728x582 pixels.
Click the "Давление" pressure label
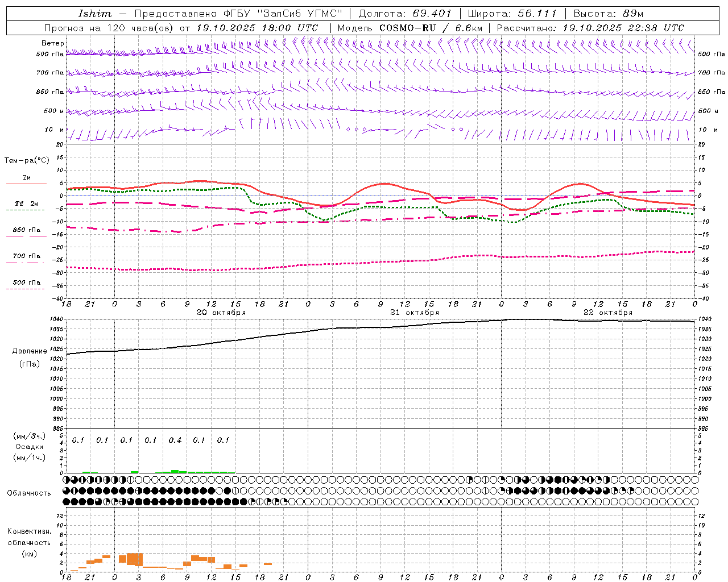point(30,351)
